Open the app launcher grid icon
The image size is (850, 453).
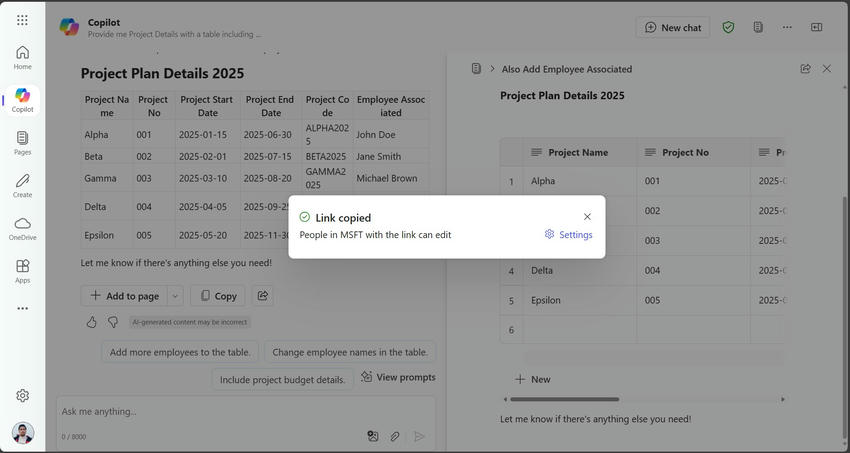22,20
